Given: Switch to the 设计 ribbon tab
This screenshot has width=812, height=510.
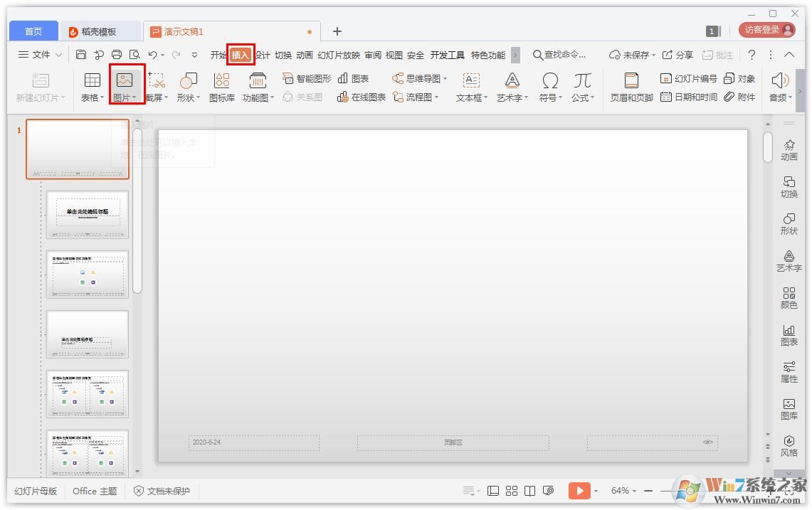Looking at the screenshot, I should 263,55.
